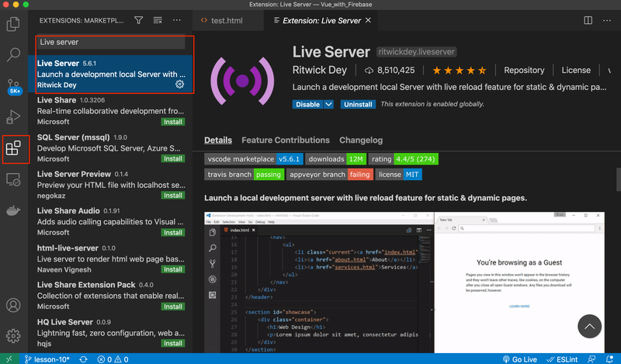Open the Extensions view icon
This screenshot has height=364, width=621.
pos(14,148)
